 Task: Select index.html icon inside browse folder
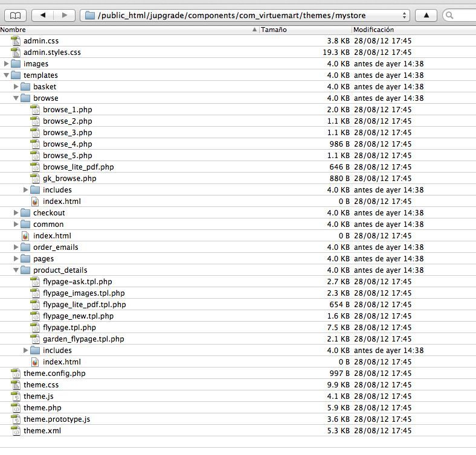35,202
